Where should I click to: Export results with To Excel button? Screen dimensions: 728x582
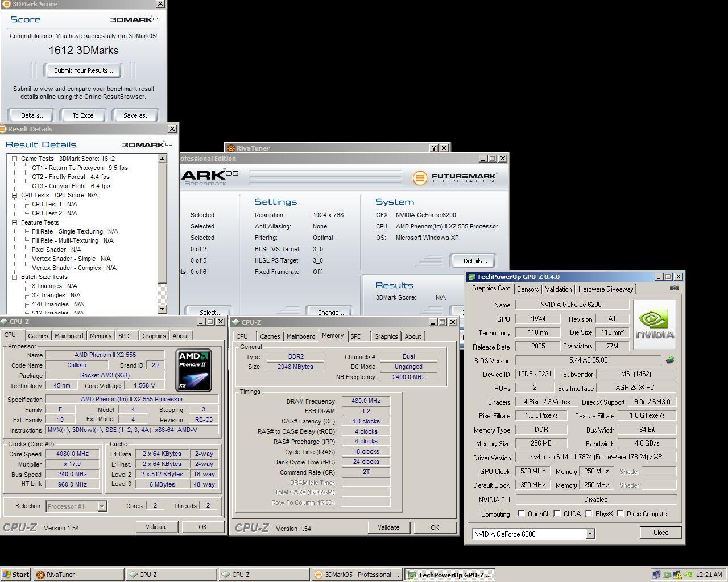(x=84, y=115)
